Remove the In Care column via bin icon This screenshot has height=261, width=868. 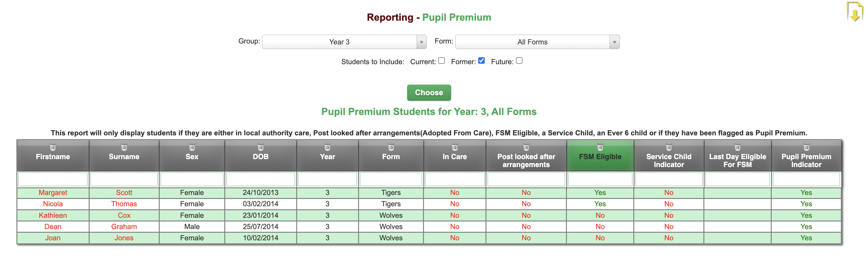pyautogui.click(x=454, y=147)
